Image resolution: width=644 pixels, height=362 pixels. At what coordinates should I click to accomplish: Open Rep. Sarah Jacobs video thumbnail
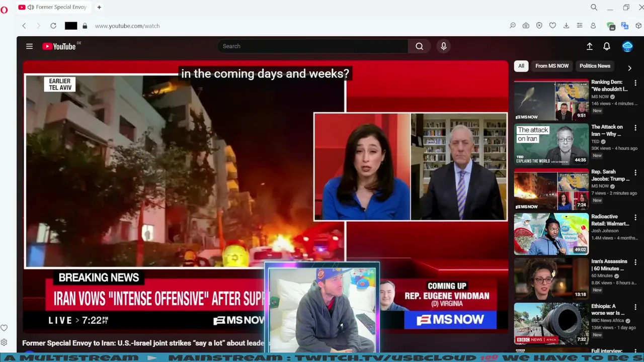point(551,189)
